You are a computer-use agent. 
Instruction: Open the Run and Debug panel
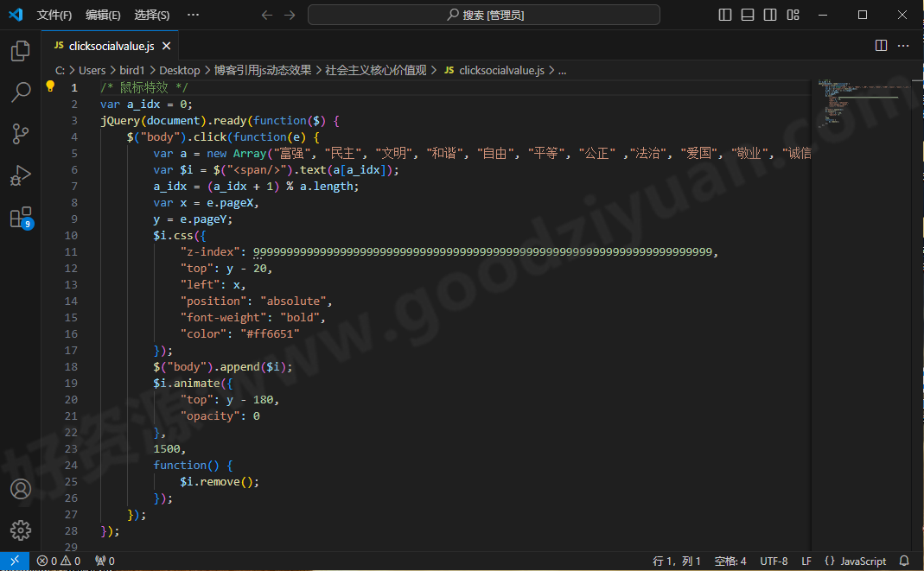pyautogui.click(x=20, y=175)
